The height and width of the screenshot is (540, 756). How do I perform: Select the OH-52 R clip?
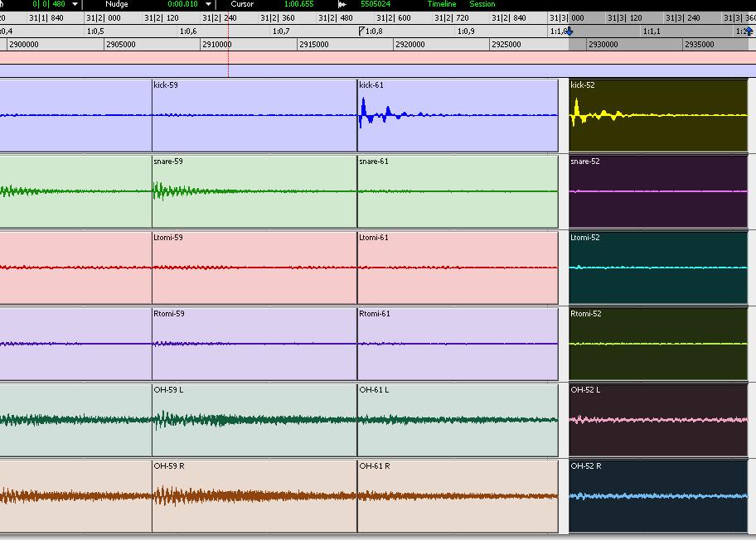coord(658,496)
